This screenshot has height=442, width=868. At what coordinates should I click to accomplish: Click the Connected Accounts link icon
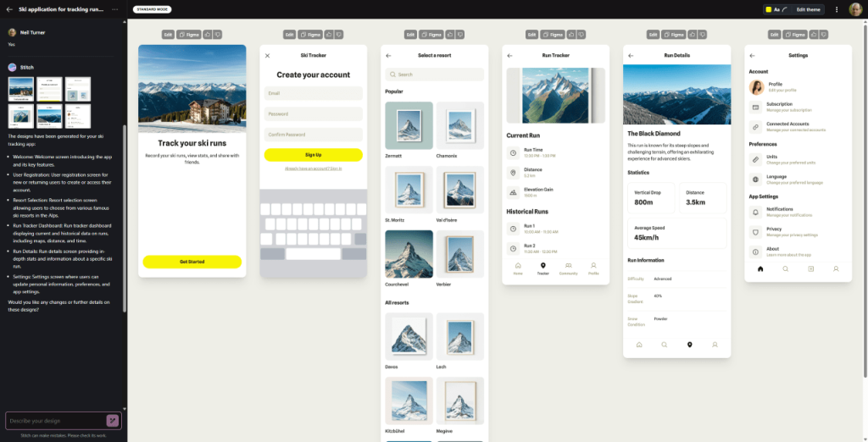pyautogui.click(x=755, y=127)
